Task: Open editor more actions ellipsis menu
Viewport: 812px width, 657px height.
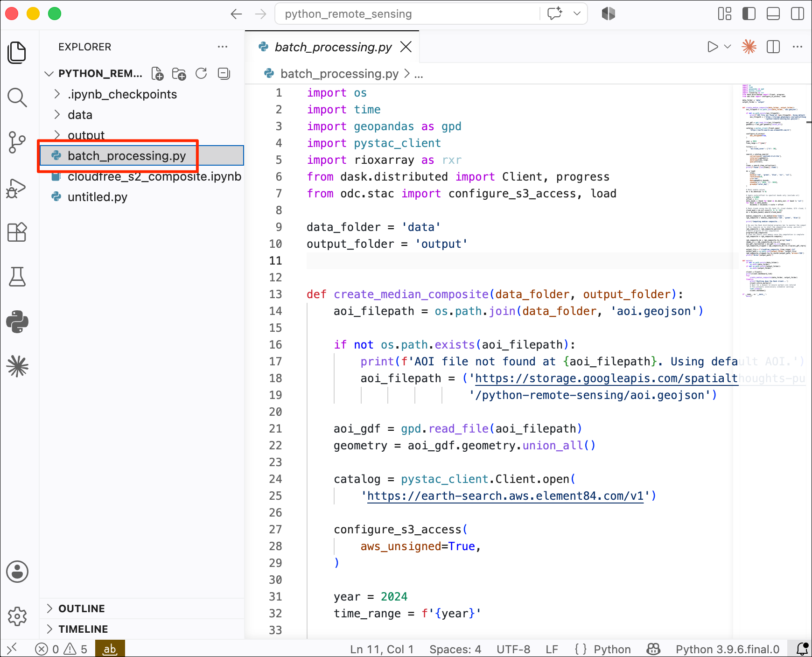Action: click(798, 47)
